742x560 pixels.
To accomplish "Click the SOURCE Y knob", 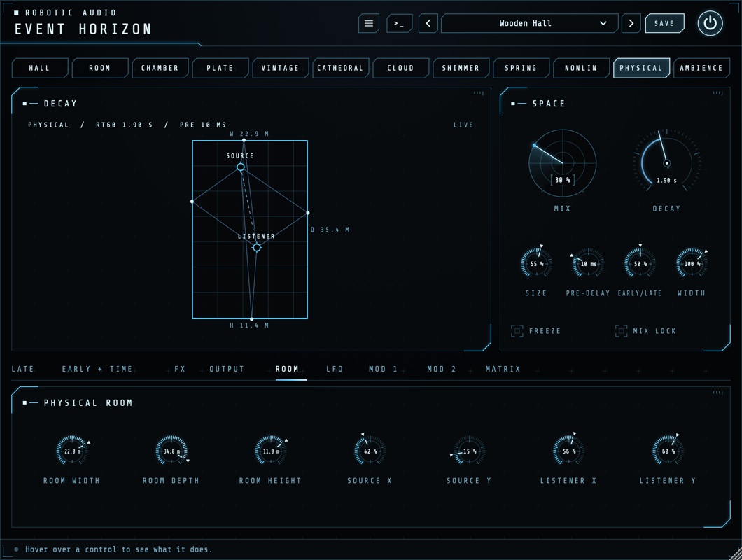I will click(x=469, y=451).
